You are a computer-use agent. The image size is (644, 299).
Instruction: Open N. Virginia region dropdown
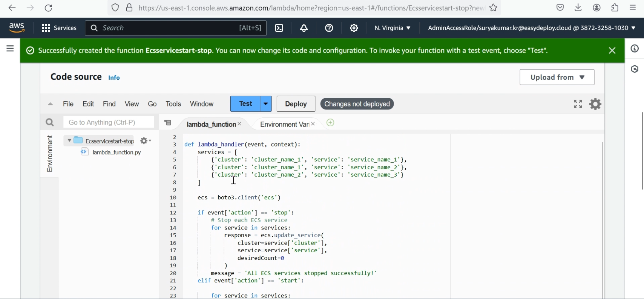point(393,28)
